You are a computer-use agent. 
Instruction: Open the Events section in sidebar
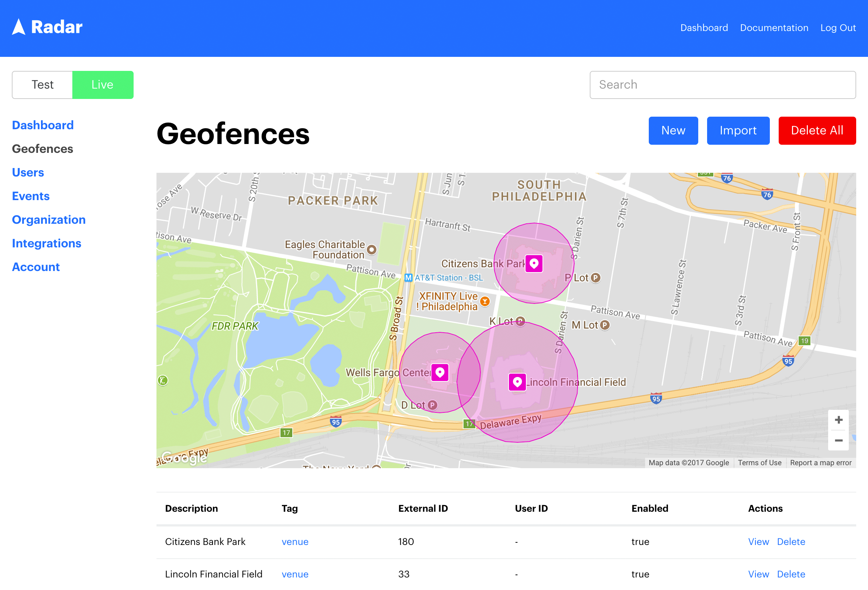[x=30, y=196]
